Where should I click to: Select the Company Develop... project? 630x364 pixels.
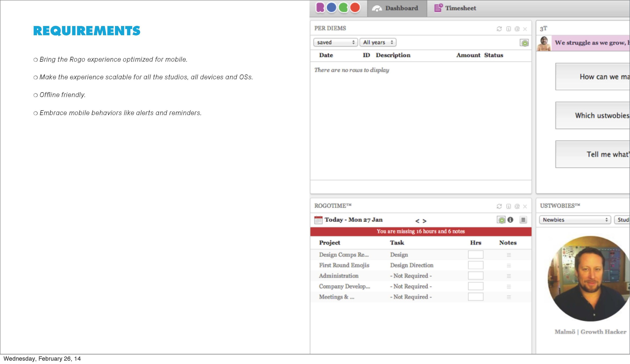[344, 286]
